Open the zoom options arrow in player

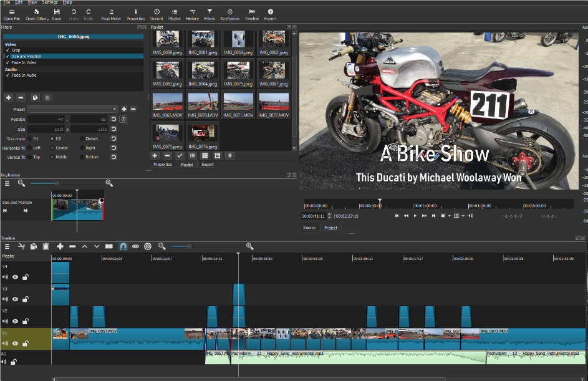click(449, 216)
